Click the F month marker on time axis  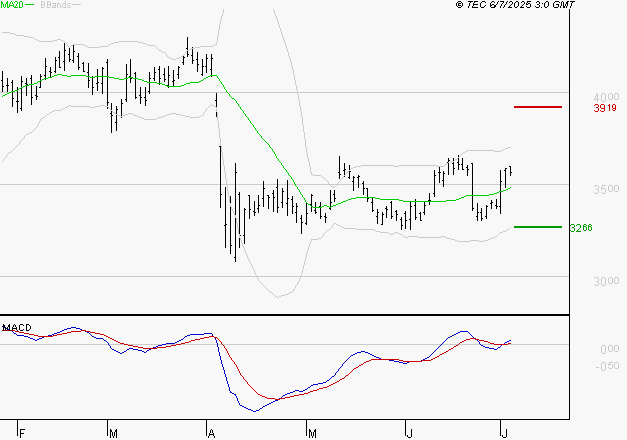(22, 434)
